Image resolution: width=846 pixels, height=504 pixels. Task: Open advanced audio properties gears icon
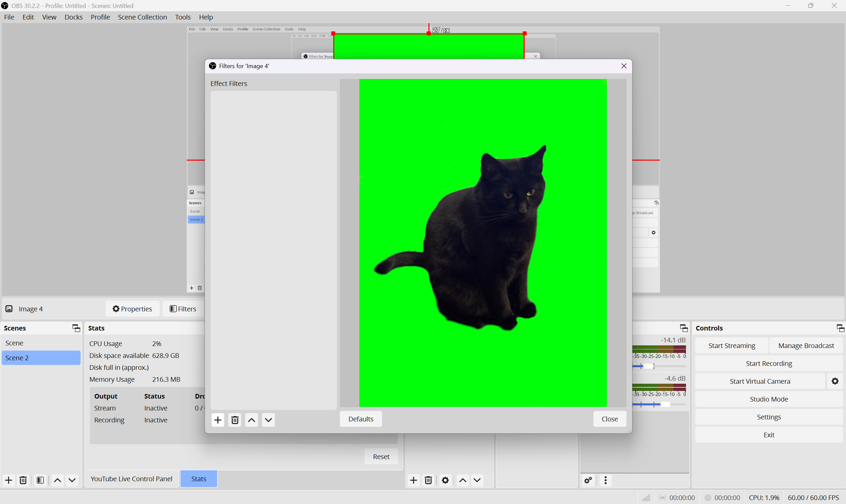[588, 480]
